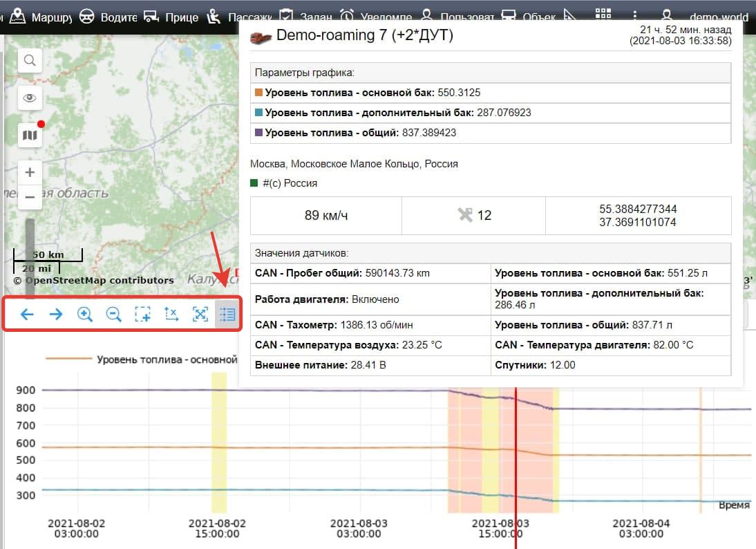The height and width of the screenshot is (549, 756).
Task: Open the map search magnifier
Action: (x=30, y=61)
